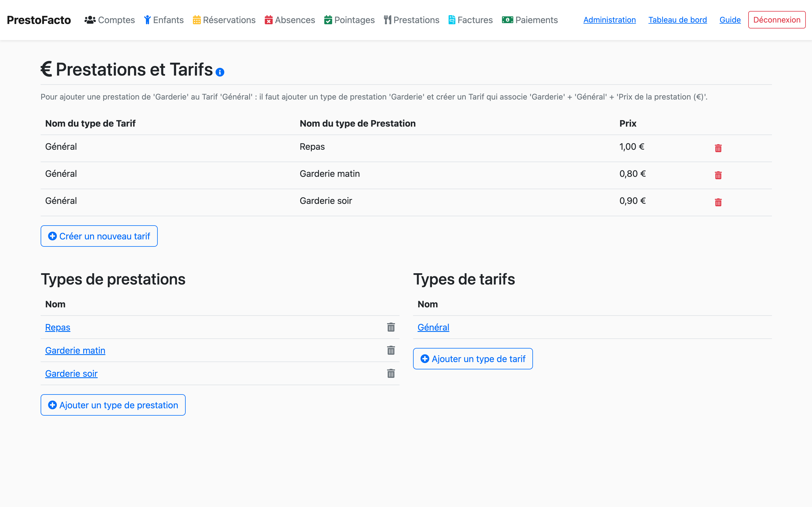Image resolution: width=812 pixels, height=507 pixels.
Task: Delete Garderie matin prestation type
Action: [x=391, y=351]
